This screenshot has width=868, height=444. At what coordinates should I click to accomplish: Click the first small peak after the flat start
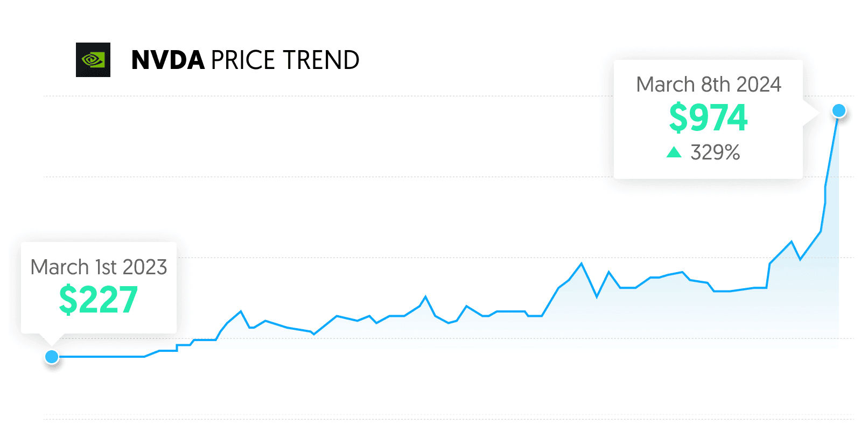[x=241, y=311]
